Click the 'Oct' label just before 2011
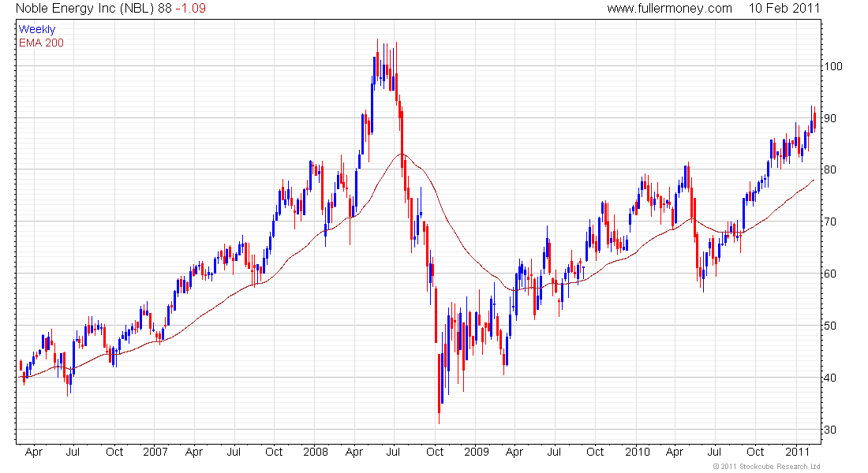 [x=755, y=452]
